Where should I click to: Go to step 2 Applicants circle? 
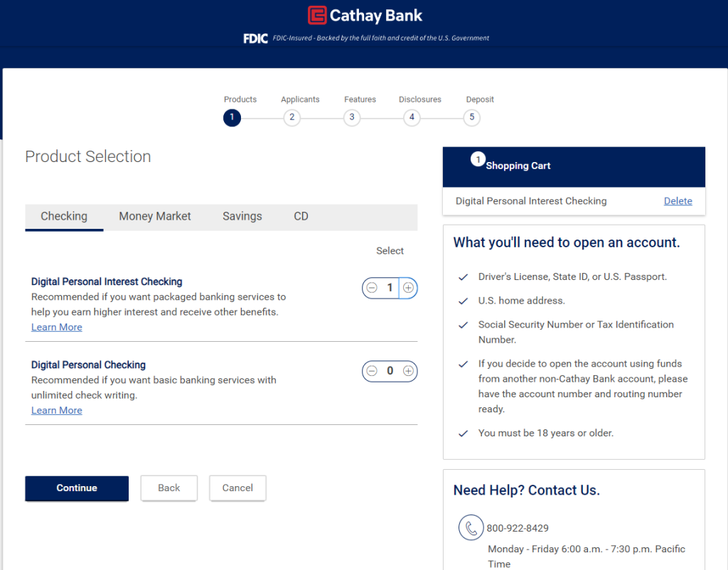coord(291,117)
